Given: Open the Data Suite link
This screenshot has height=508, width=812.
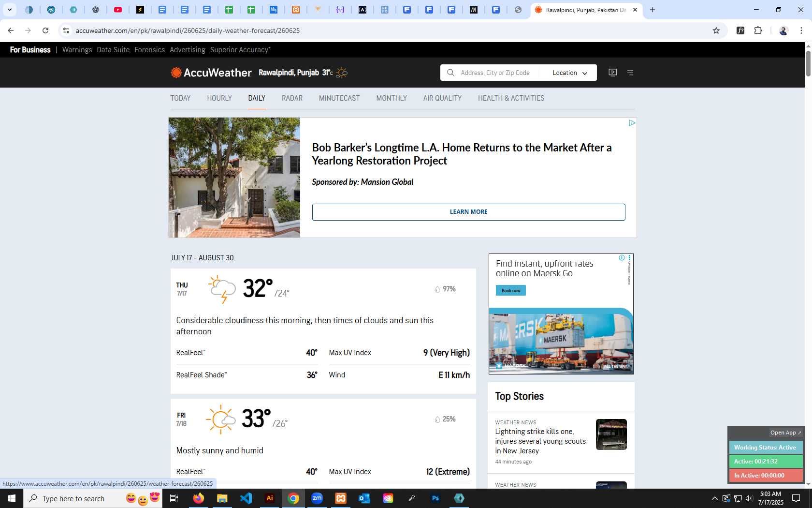Looking at the screenshot, I should click(x=113, y=50).
